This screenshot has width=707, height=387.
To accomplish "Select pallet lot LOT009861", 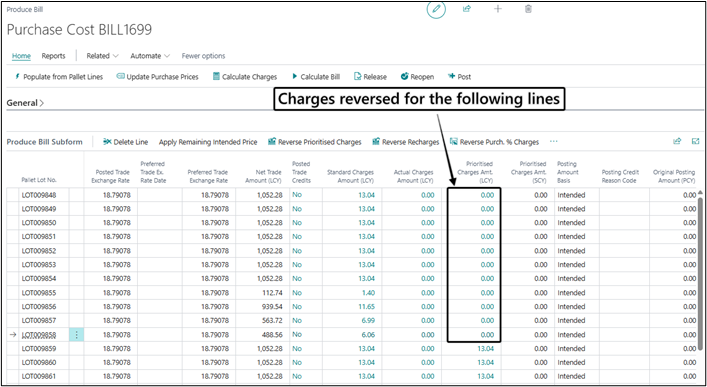I will coord(39,376).
